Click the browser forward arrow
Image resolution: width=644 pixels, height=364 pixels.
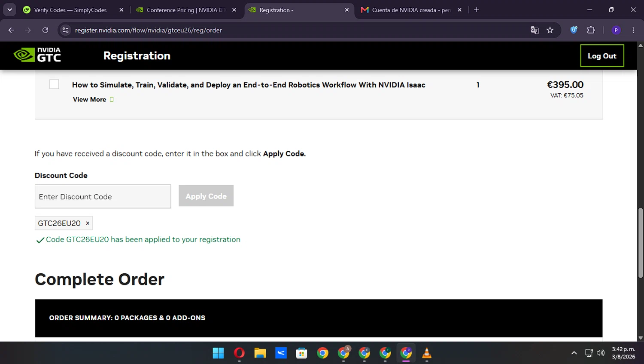click(x=28, y=30)
